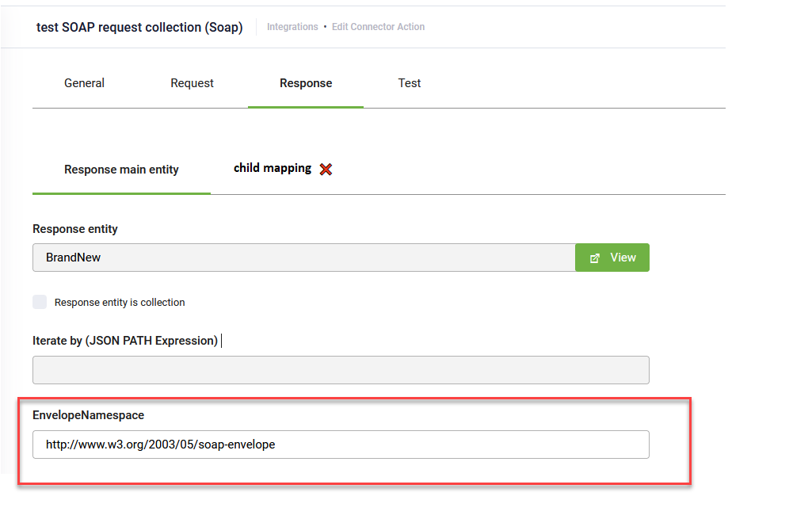Open the child mapping sub-tab
The width and height of the screenshot is (812, 519).
(272, 168)
